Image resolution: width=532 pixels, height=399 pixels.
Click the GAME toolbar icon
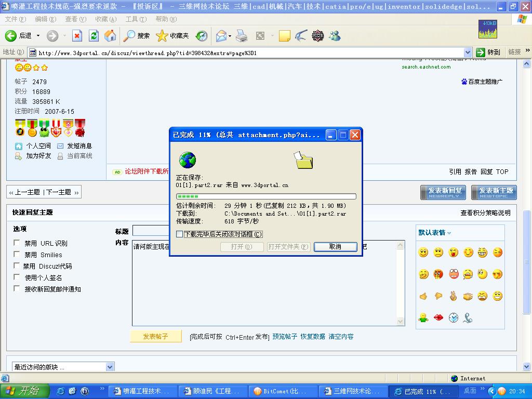[x=317, y=36]
